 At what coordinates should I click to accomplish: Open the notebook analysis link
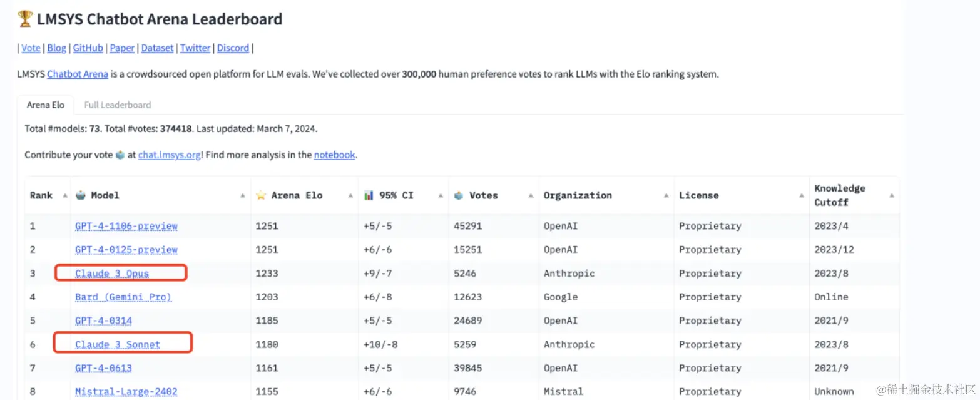pos(334,155)
